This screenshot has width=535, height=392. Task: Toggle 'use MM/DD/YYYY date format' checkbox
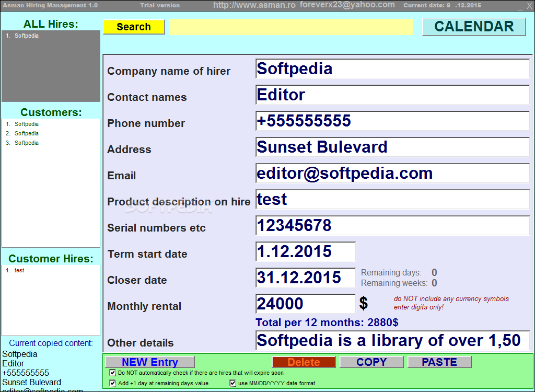pos(232,383)
